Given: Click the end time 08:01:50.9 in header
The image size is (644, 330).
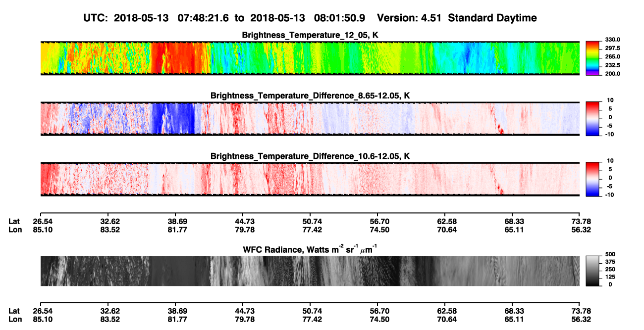Looking at the screenshot, I should tap(340, 18).
